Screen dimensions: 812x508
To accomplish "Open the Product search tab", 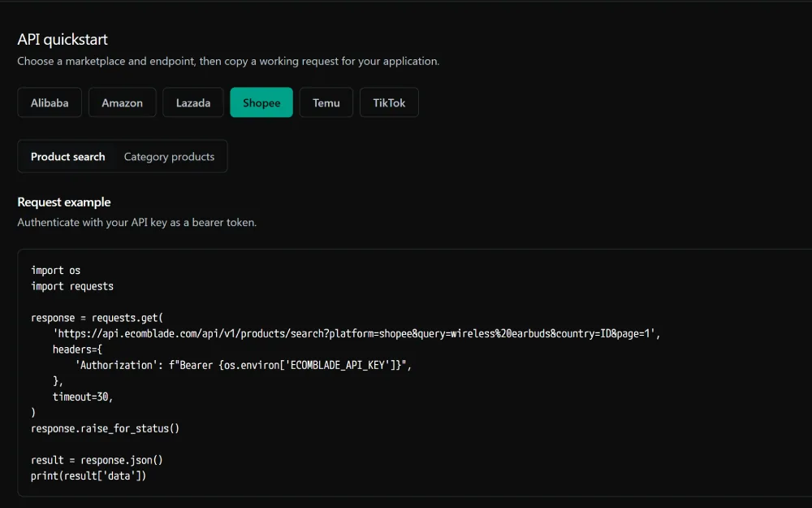I will pyautogui.click(x=68, y=157).
